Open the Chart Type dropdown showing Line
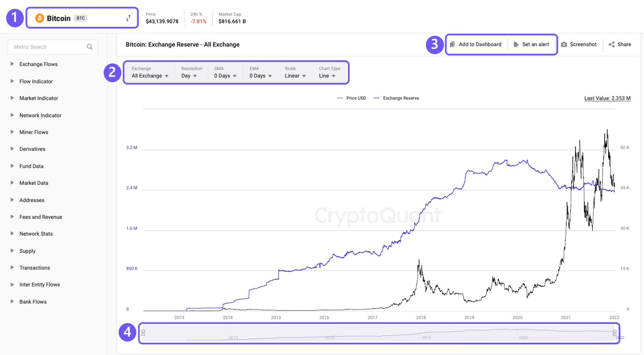 327,76
